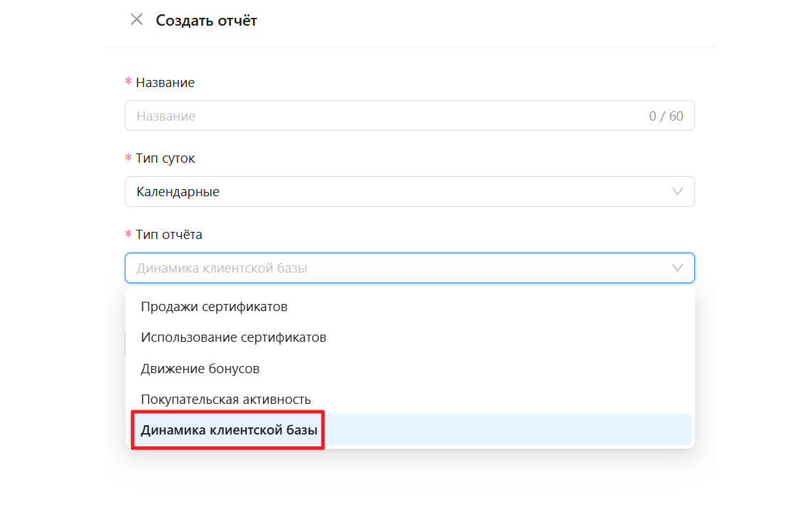Pick Динамика клиентской базы option
This screenshot has height=513, width=812.
pyautogui.click(x=229, y=430)
